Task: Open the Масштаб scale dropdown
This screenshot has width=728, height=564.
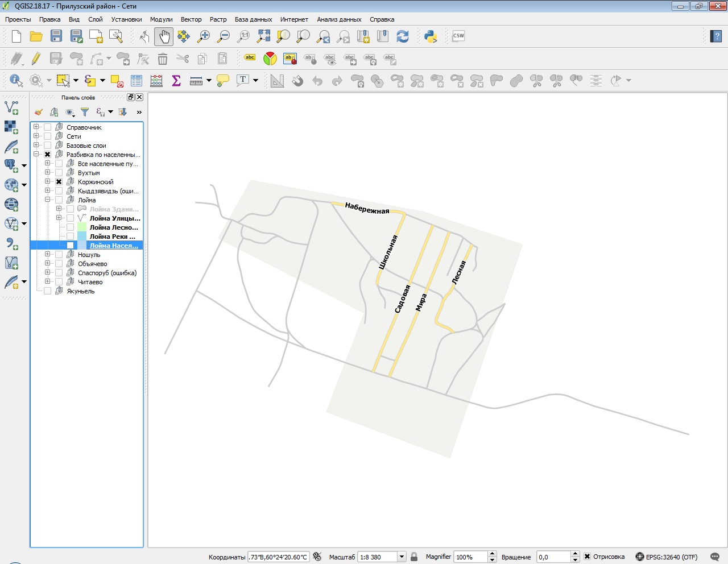Action: tap(402, 557)
